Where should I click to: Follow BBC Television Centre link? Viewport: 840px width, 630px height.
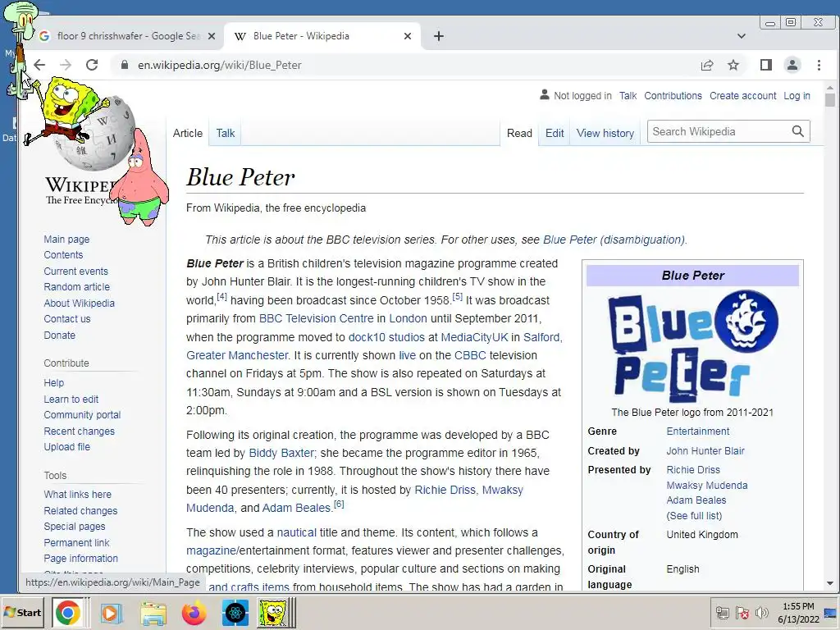(x=316, y=318)
